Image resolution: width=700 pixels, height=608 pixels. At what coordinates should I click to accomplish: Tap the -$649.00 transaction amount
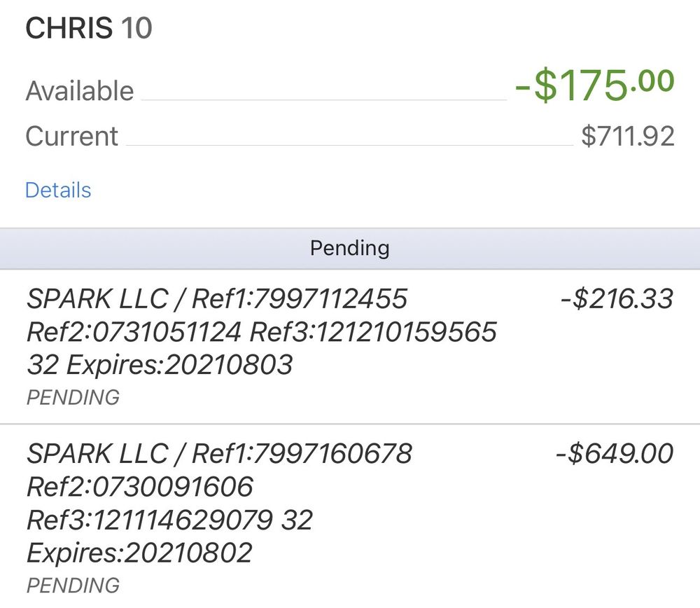614,454
